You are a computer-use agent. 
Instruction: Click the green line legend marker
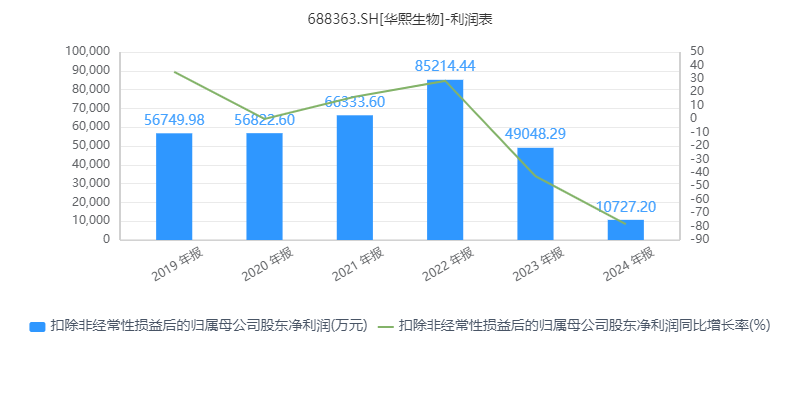pyautogui.click(x=388, y=327)
